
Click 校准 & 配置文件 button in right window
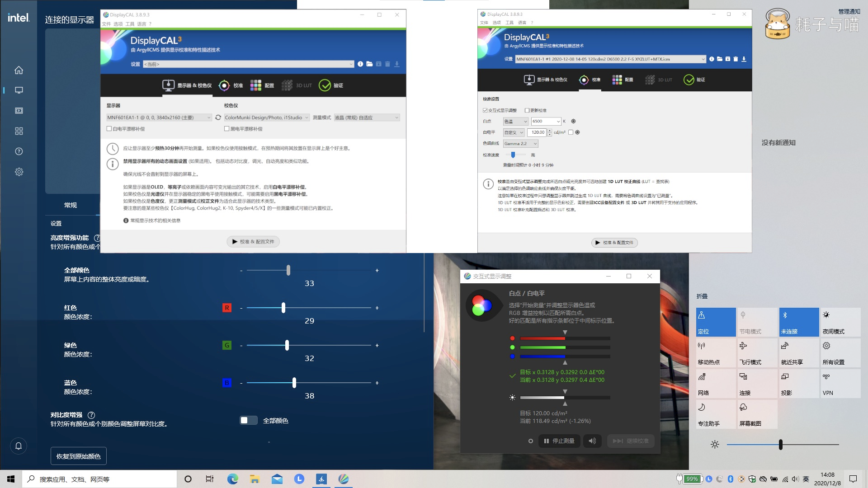tap(614, 243)
